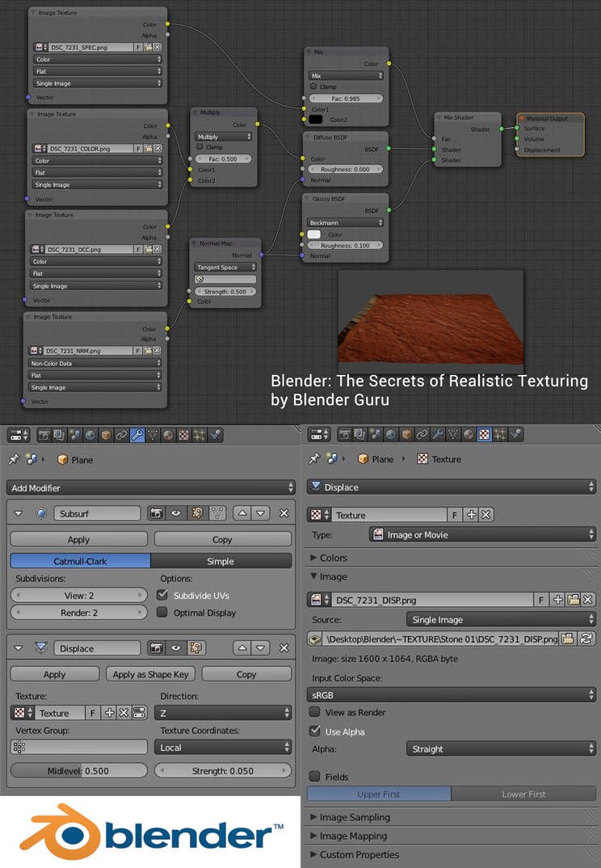Click pin icon in right Texture panel

tap(314, 458)
